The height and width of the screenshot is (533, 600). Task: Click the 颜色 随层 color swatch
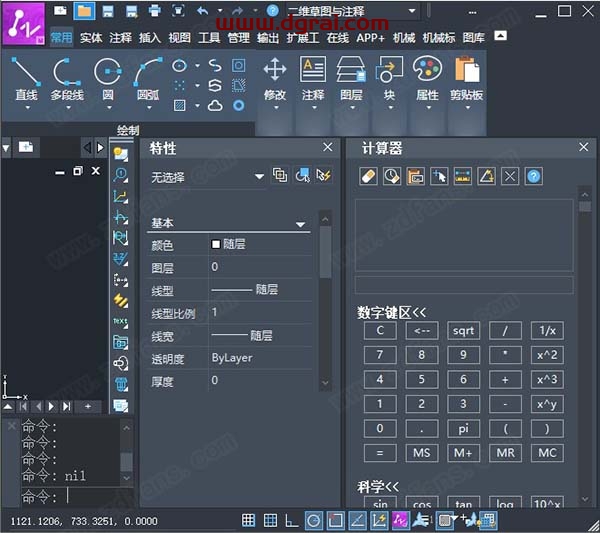(216, 244)
